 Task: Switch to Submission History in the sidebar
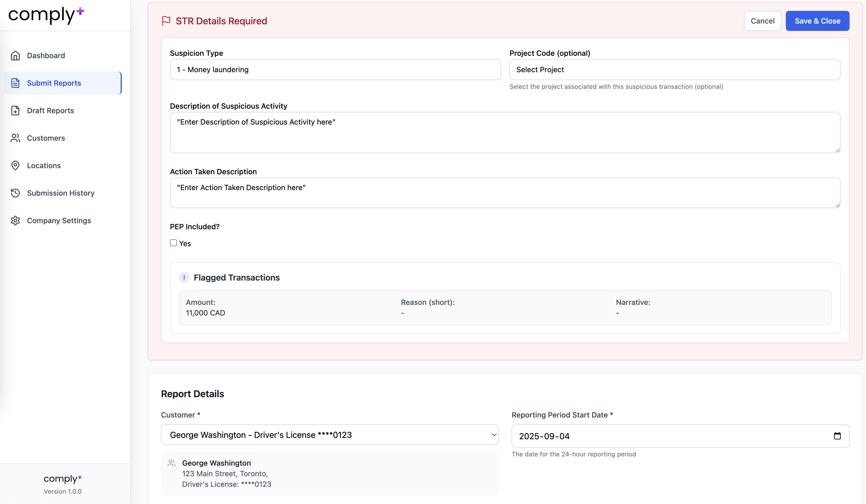pyautogui.click(x=61, y=193)
